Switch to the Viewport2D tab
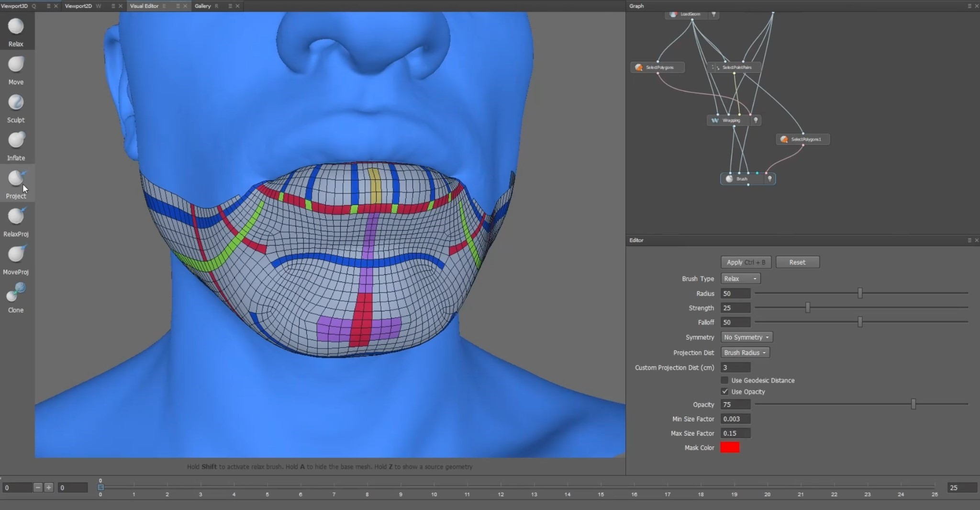Screen dimensions: 980x510 [78, 6]
